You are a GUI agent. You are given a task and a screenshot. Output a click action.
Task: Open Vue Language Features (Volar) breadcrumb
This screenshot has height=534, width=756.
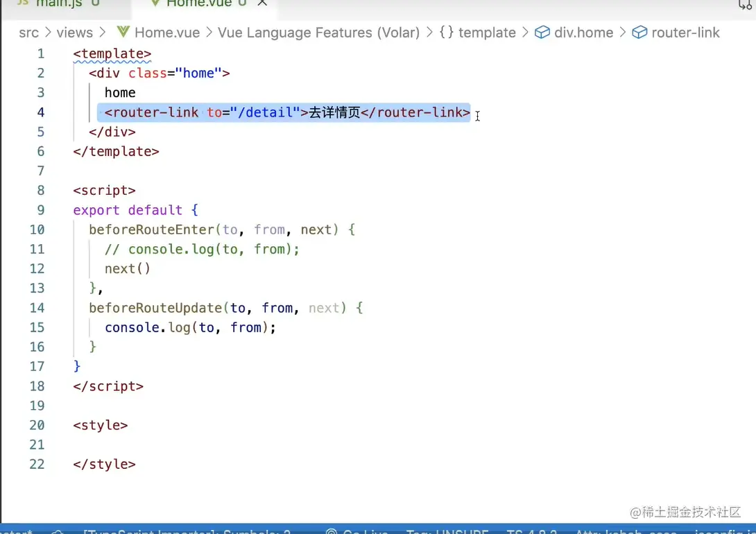point(318,33)
